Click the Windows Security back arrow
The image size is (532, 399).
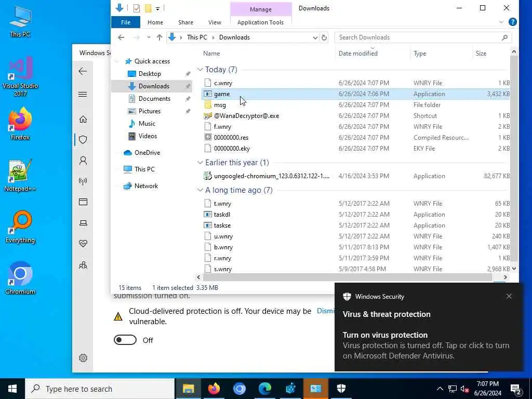83,71
